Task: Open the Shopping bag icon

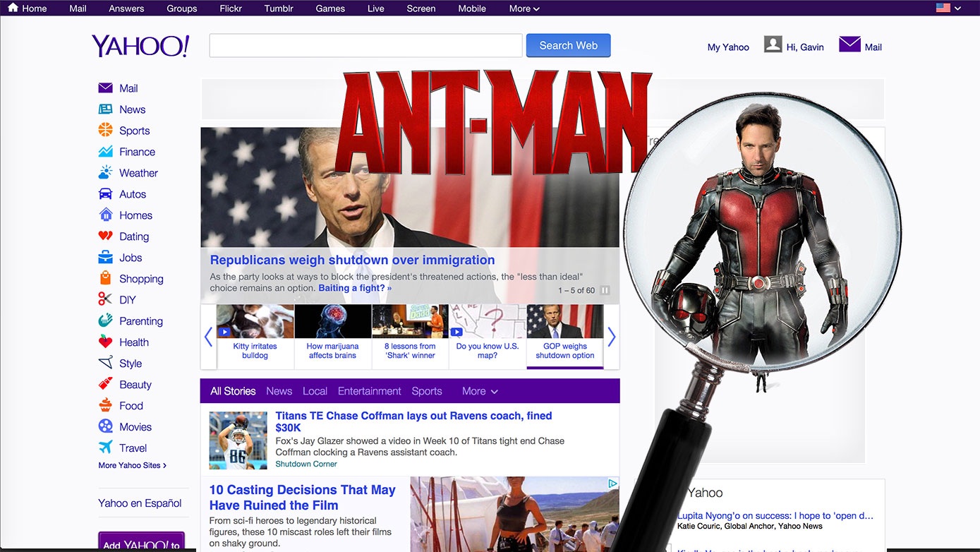Action: tap(105, 278)
